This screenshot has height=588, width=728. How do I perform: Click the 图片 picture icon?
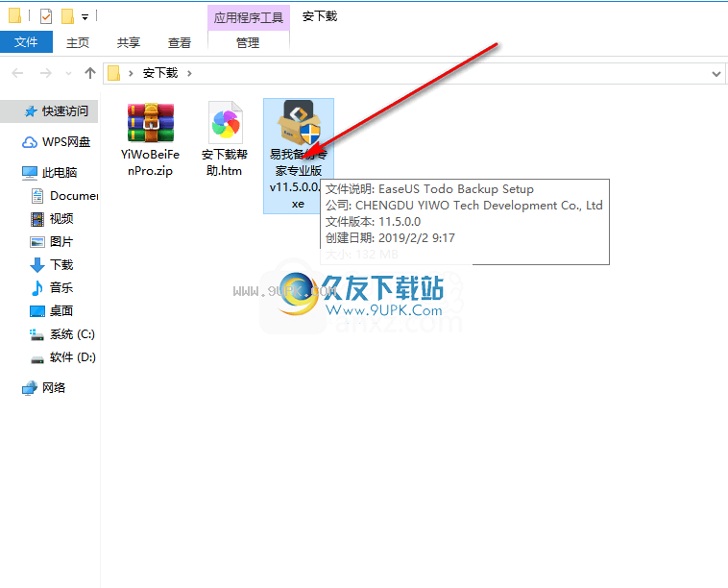(x=37, y=242)
